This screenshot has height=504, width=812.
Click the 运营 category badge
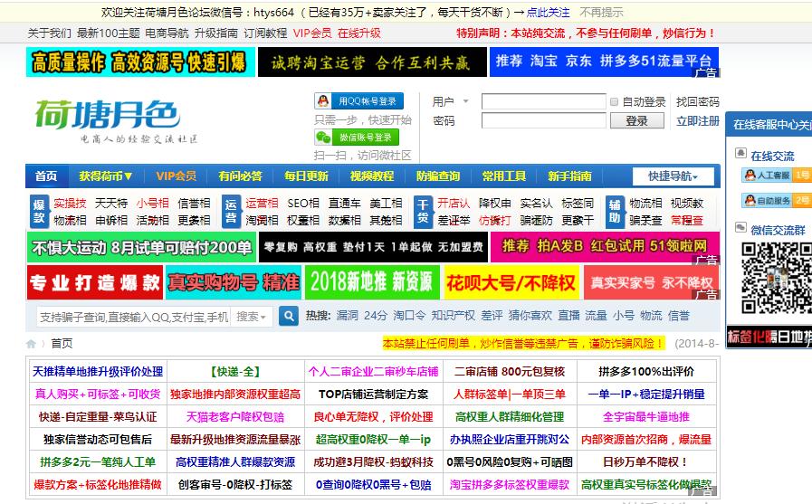pos(231,212)
